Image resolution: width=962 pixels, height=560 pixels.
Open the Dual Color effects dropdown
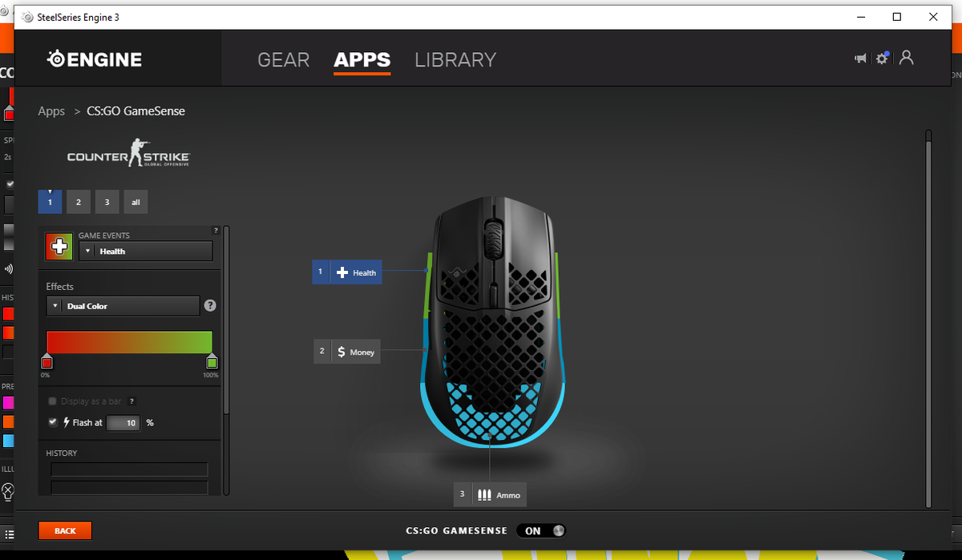(123, 306)
